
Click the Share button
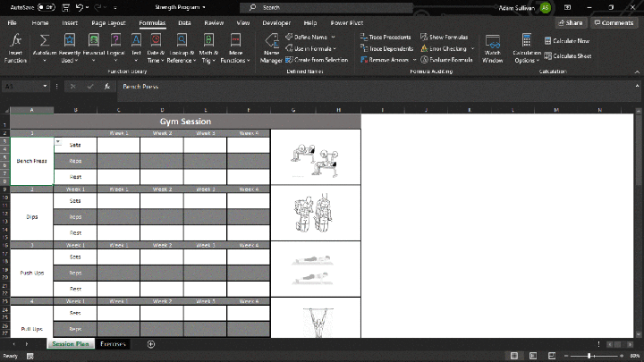(570, 22)
